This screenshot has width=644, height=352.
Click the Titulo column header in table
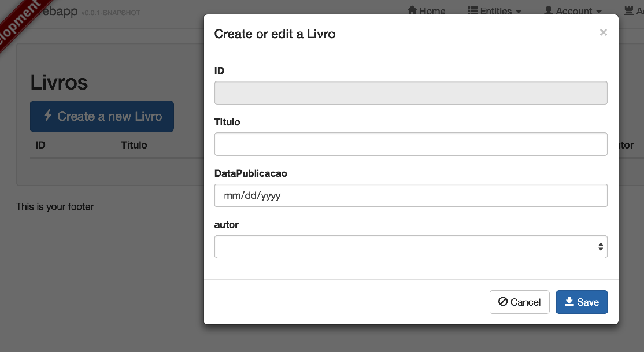134,145
